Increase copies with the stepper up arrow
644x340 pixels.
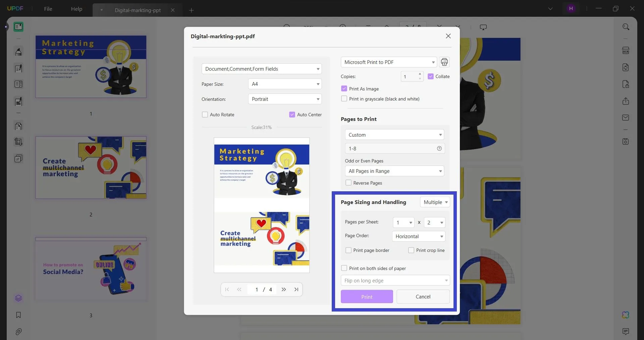click(420, 74)
